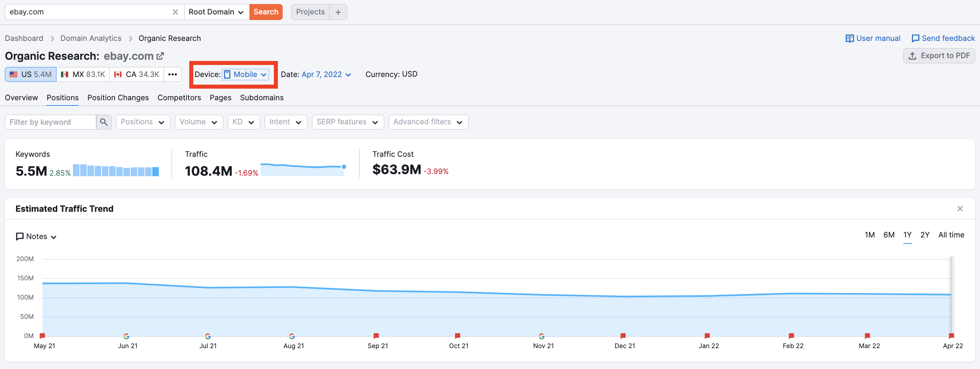Click the Projects button
Screen dimensions: 980x369
(310, 12)
